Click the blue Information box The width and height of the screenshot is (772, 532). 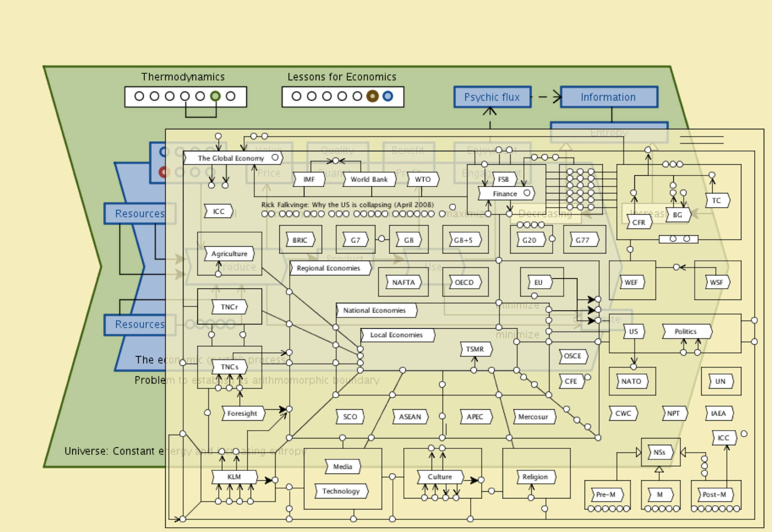[608, 97]
